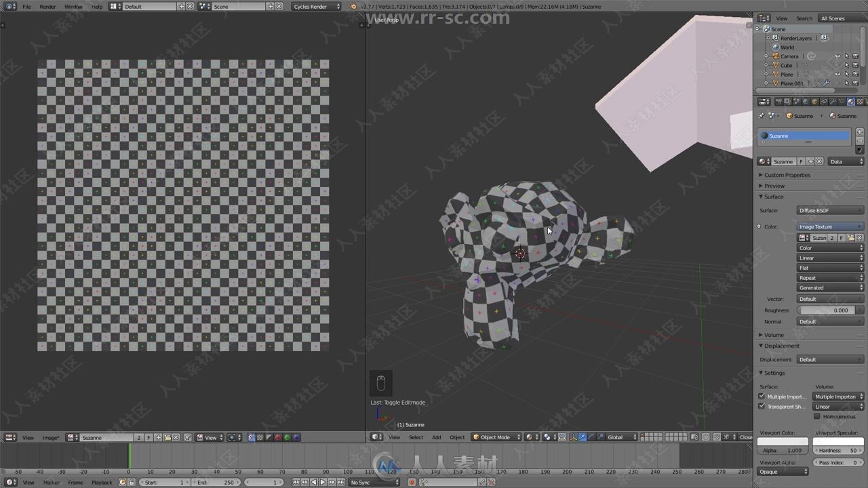868x488 pixels.
Task: Toggle Cube selectability arrow in outliner
Action: pyautogui.click(x=846, y=65)
